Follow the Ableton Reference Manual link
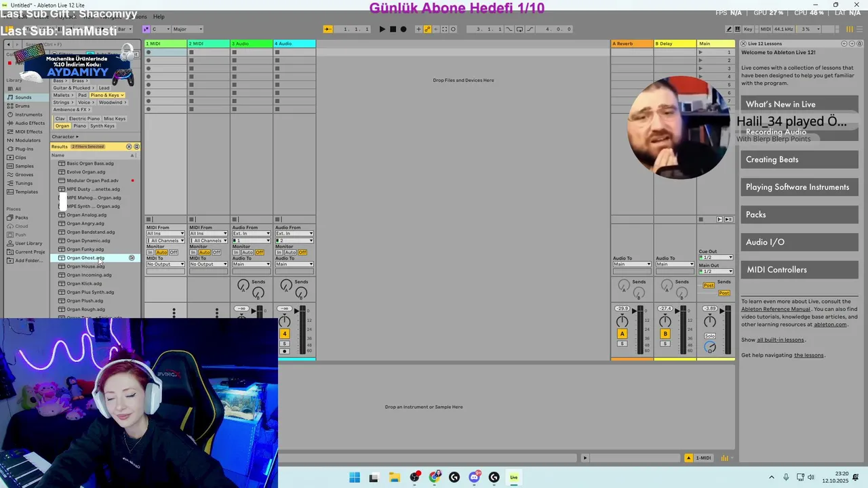868x488 pixels. pyautogui.click(x=775, y=309)
